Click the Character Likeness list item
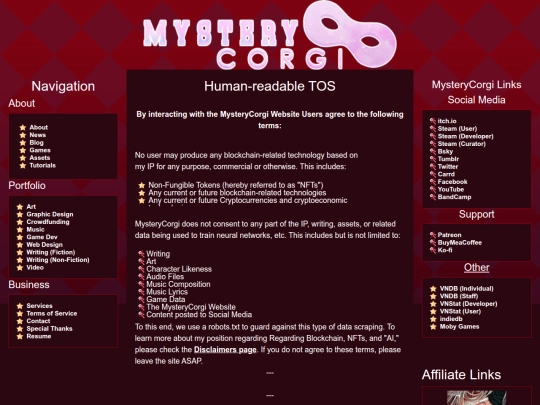The image size is (540, 405). 179,269
